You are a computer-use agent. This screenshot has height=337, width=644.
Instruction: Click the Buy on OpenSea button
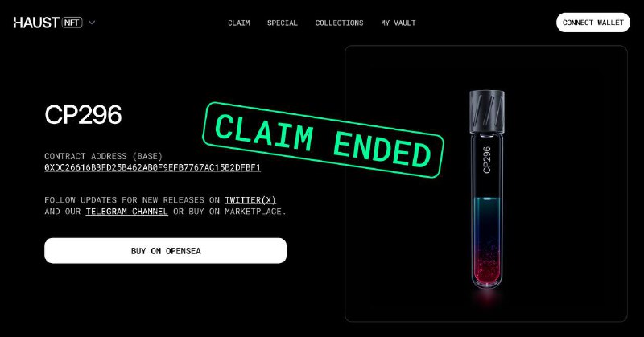(x=166, y=251)
